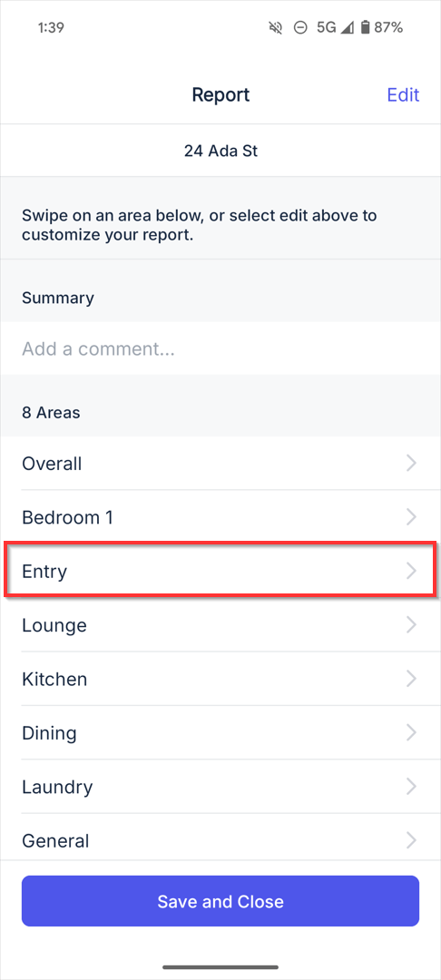Viewport: 441px width, 980px height.
Task: Tap chevron beside Kitchen
Action: tap(411, 679)
